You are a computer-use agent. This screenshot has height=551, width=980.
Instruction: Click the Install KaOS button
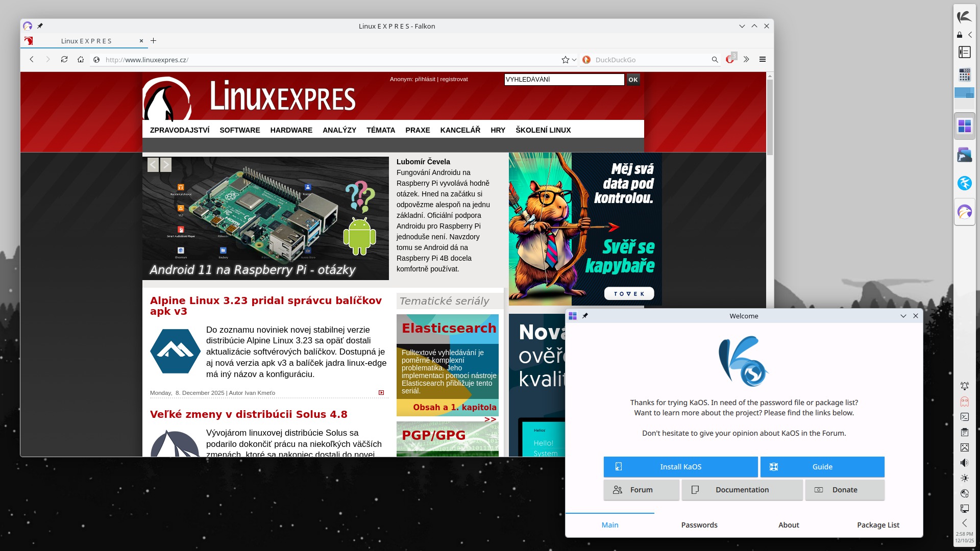point(680,467)
